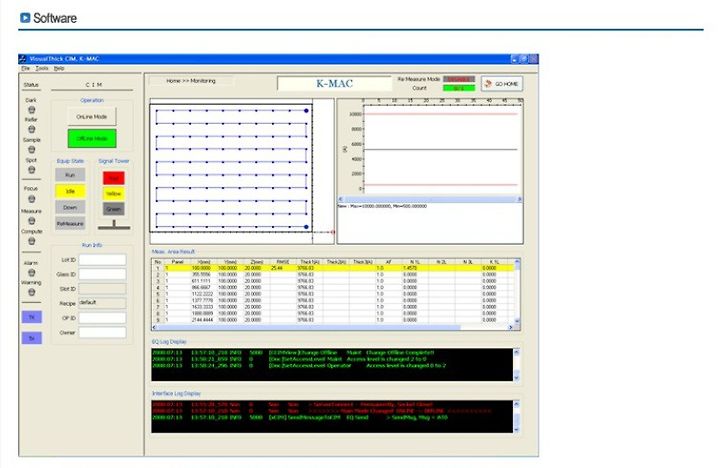Click the K-MAC logo banner

334,84
